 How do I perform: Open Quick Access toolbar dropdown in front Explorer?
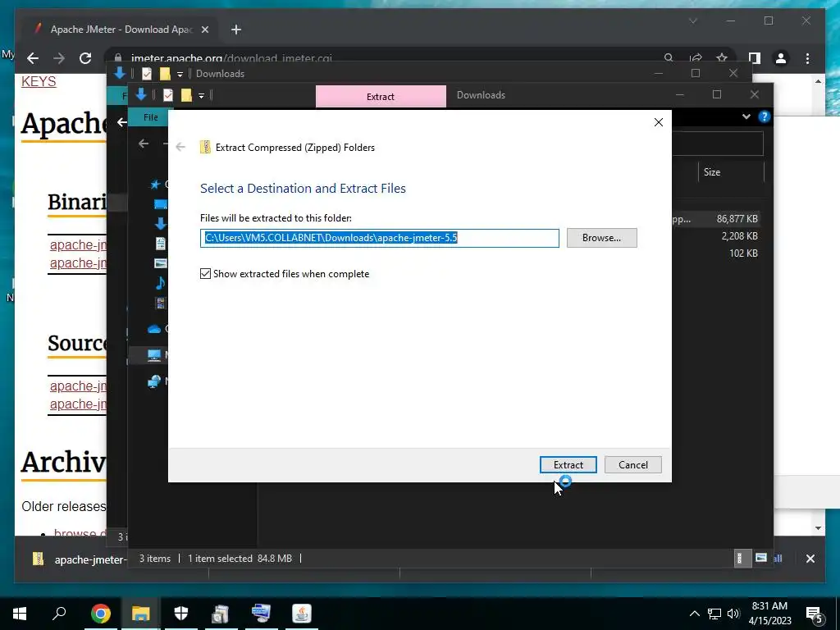click(x=202, y=95)
